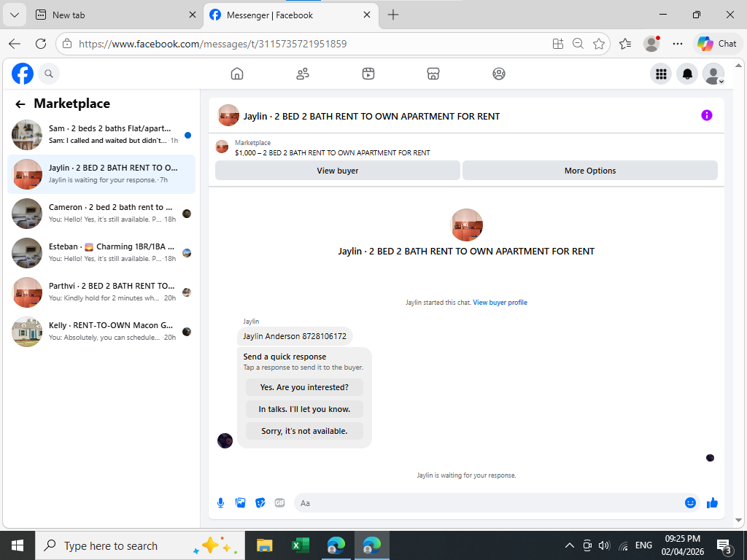Open the Friends icon in top nav

point(303,74)
